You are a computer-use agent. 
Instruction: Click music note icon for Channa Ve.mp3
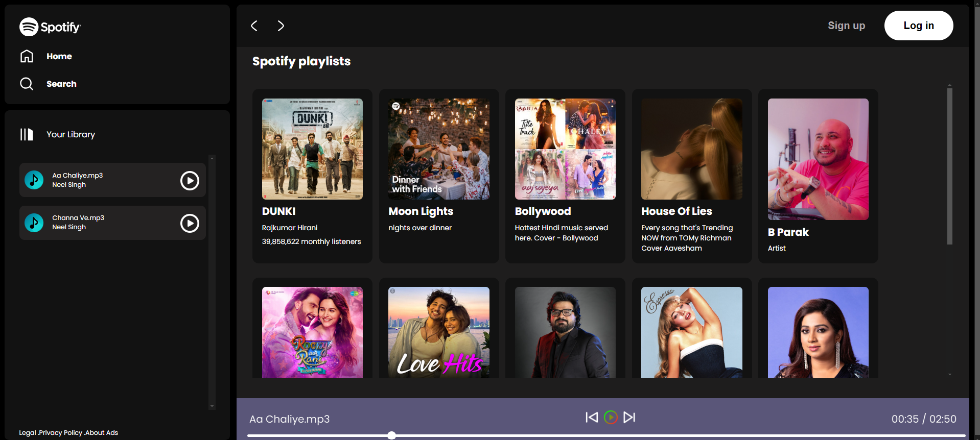tap(34, 223)
